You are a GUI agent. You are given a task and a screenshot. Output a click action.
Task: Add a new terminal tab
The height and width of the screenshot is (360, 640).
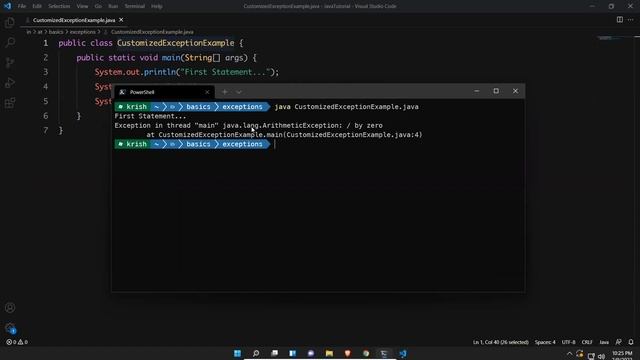click(224, 92)
